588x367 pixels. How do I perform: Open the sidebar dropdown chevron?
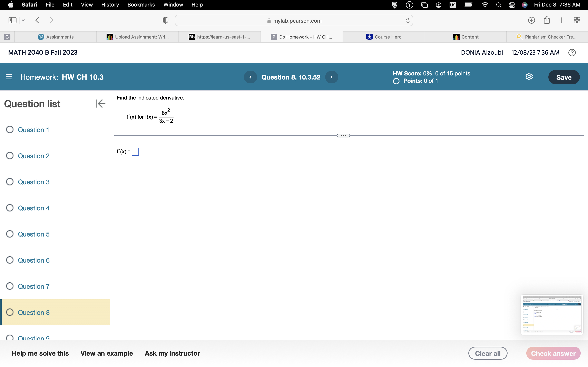coord(23,20)
